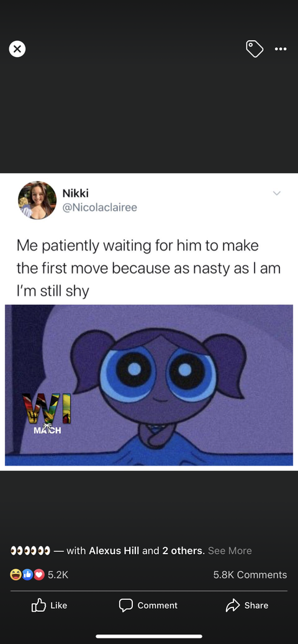
Task: Tap Nikki's profile picture
Action: click(x=37, y=200)
